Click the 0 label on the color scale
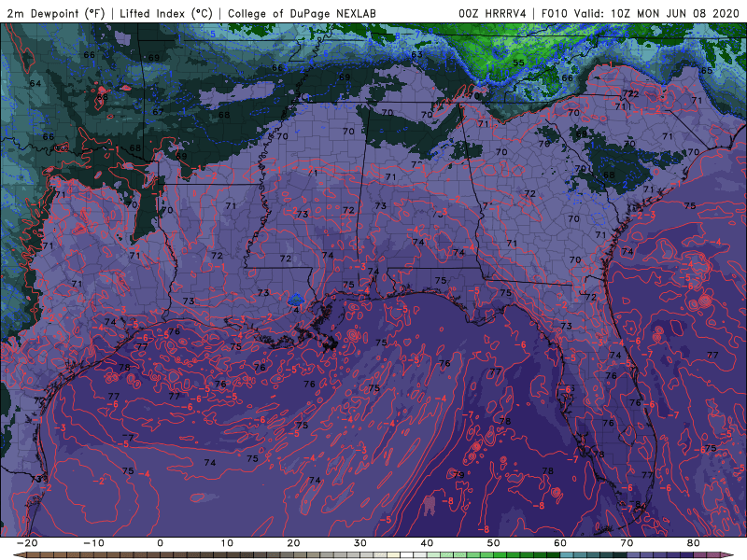Screen dimensions: 747x560 pos(160,543)
